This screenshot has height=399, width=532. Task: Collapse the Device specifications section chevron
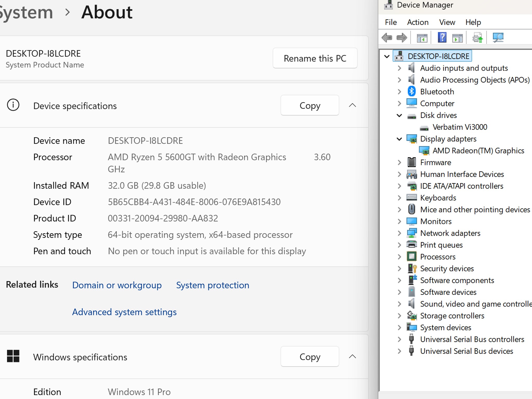tap(352, 105)
